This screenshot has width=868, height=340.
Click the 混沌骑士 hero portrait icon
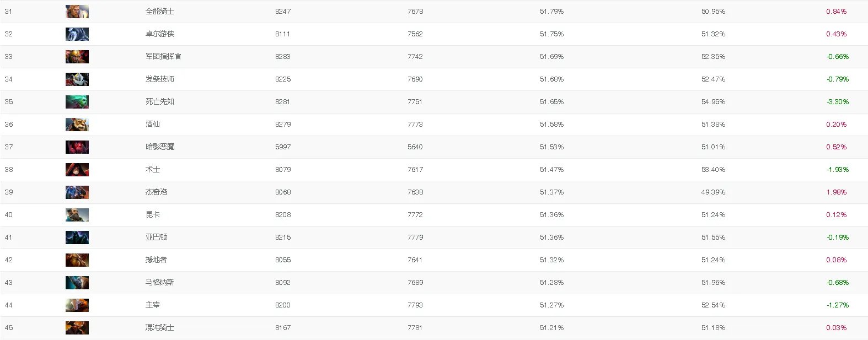click(x=77, y=327)
